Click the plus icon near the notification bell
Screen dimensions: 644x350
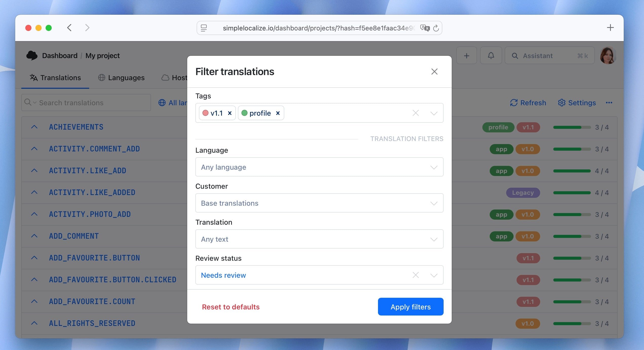pos(466,55)
